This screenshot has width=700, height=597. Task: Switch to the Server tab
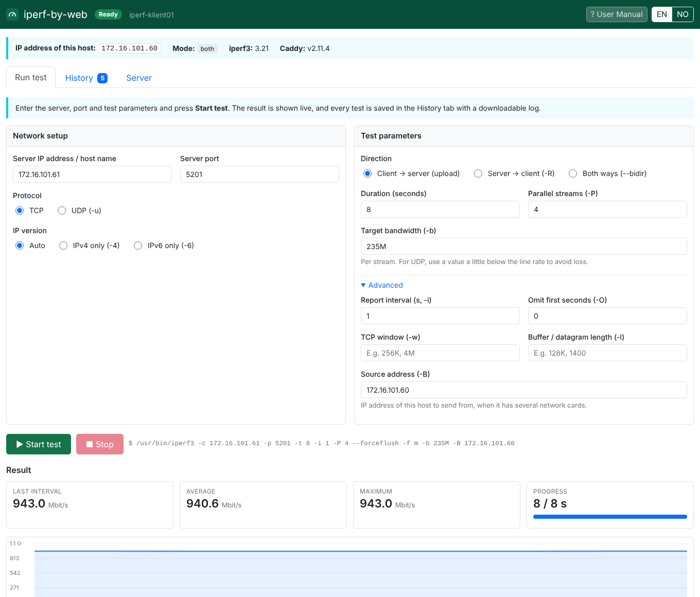point(139,78)
